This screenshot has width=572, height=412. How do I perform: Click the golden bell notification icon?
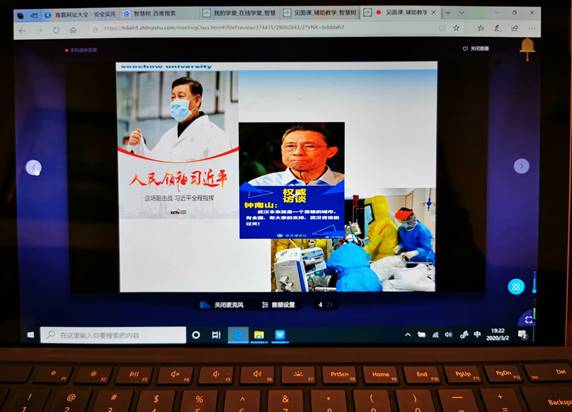(527, 49)
